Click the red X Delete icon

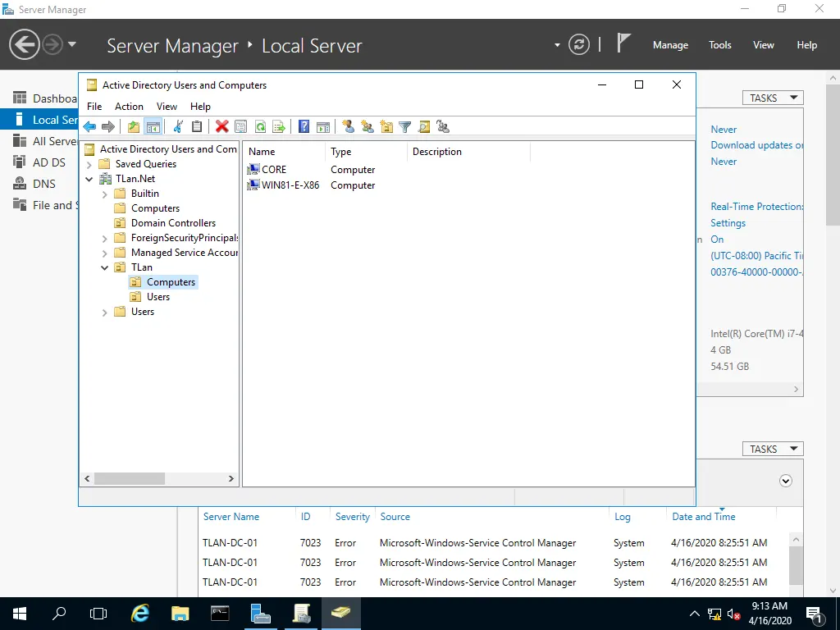221,127
